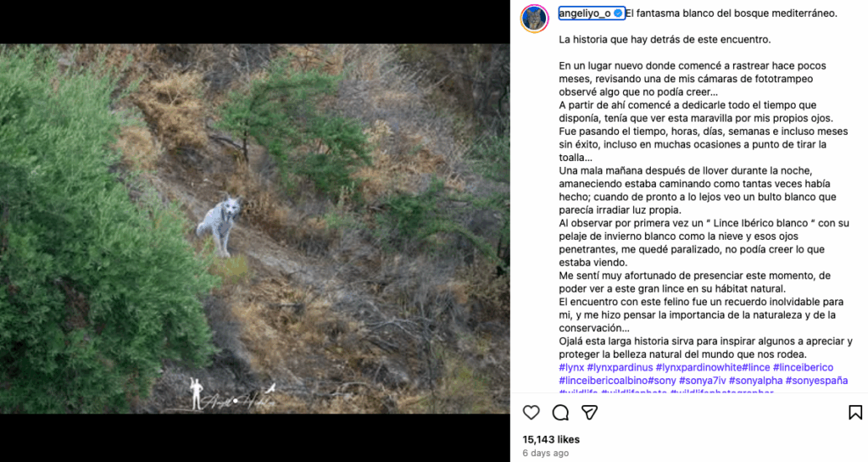Open the #linceiberico hashtag
868x462 pixels.
pos(803,367)
